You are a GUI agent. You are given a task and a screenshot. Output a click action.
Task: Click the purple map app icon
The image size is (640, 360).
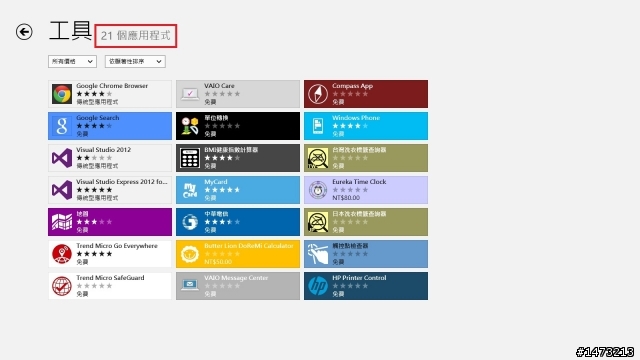[62, 222]
